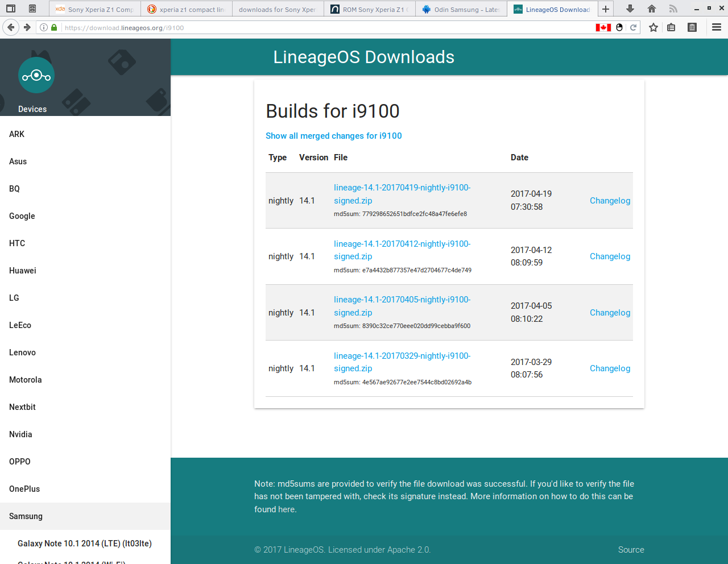728x564 pixels.
Task: Open Changelog for the 2017-04-05 build
Action: pyautogui.click(x=610, y=313)
